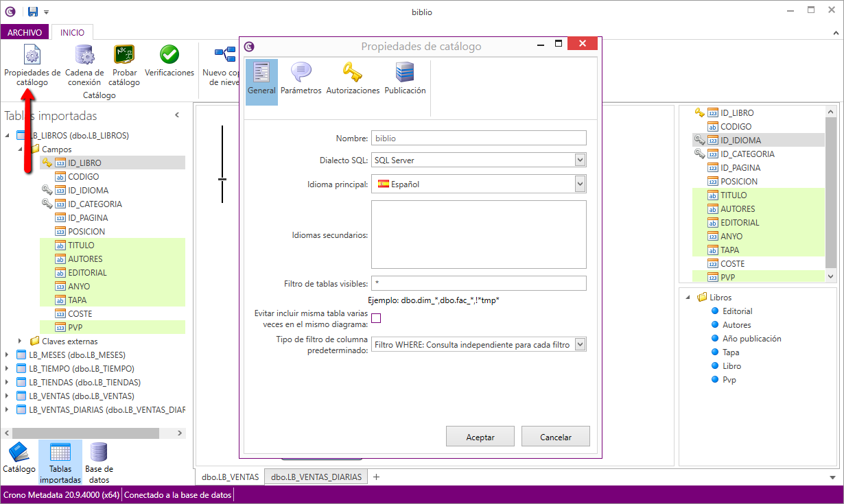Click the Aceptar button
844x504 pixels.
(x=480, y=437)
